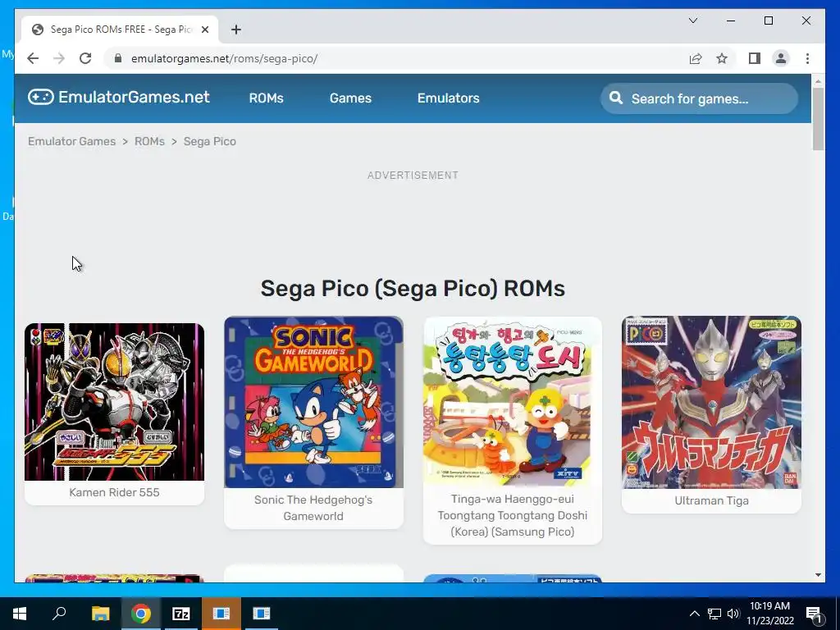Open Chrome three-dot menu
Image resolution: width=840 pixels, height=630 pixels.
point(807,58)
